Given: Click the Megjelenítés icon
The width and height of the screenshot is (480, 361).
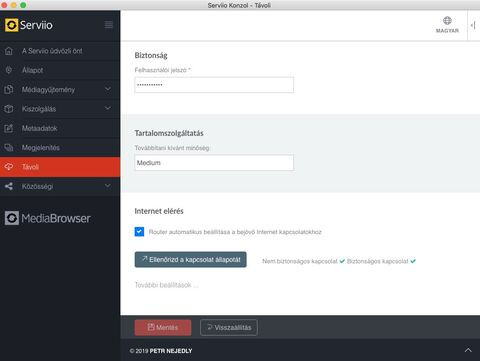Looking at the screenshot, I should pyautogui.click(x=9, y=148).
